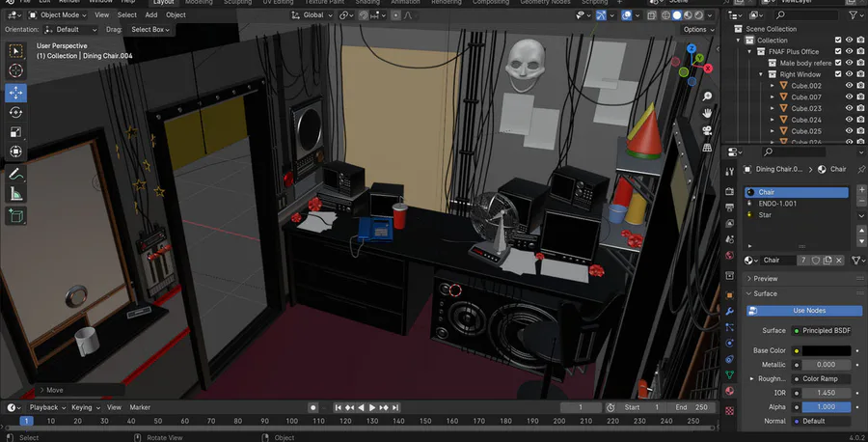
Task: Jump to the timeline end frame
Action: (x=395, y=407)
